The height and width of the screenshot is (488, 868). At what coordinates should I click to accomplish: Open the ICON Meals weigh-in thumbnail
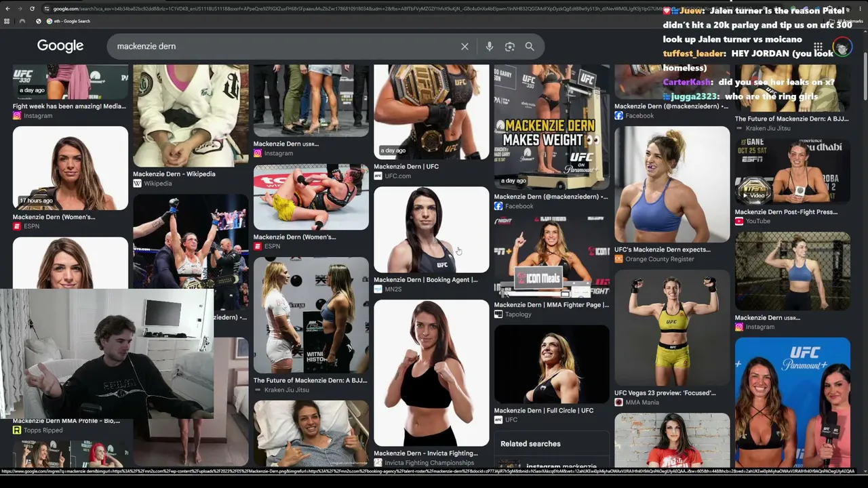click(x=552, y=257)
